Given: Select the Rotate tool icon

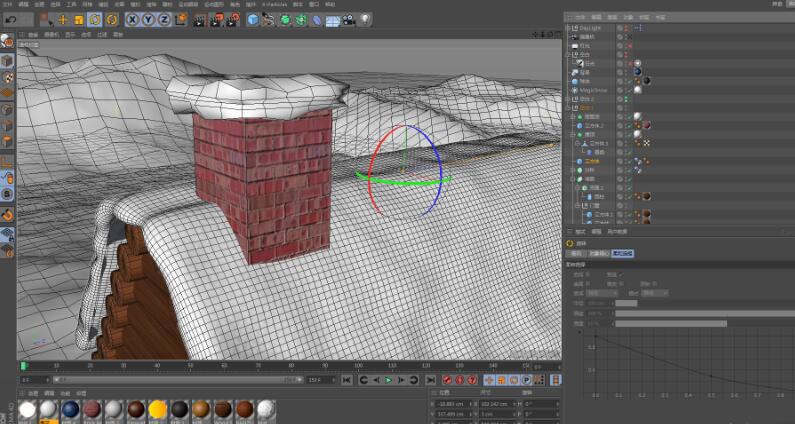Looking at the screenshot, I should coord(95,19).
